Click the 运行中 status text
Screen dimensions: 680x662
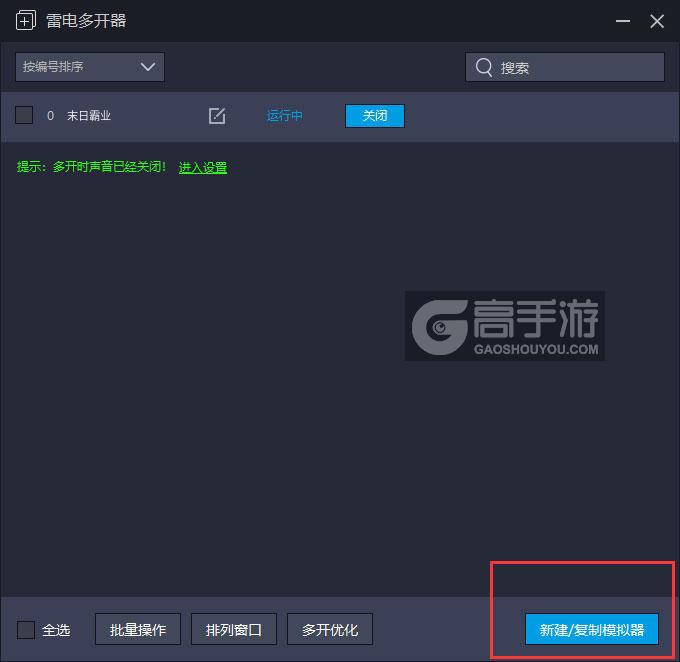284,116
